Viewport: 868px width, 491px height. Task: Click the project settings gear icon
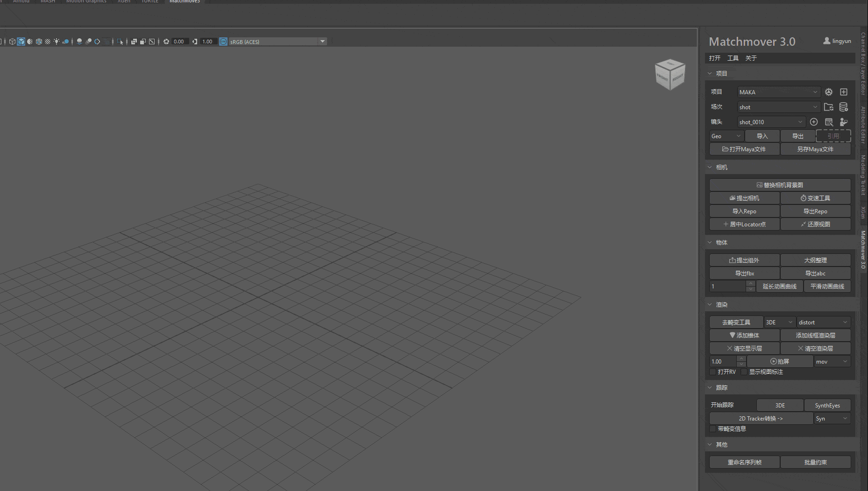[828, 92]
